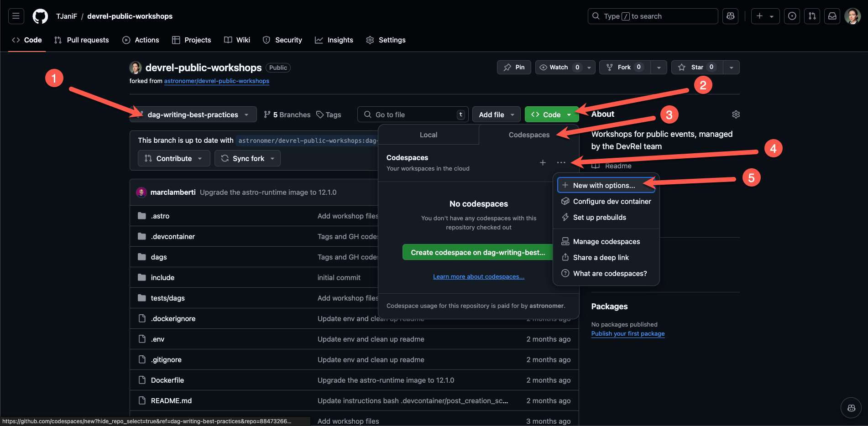Image resolution: width=868 pixels, height=426 pixels.
Task: Open TJaniF owner breadcrumb link
Action: click(x=67, y=16)
